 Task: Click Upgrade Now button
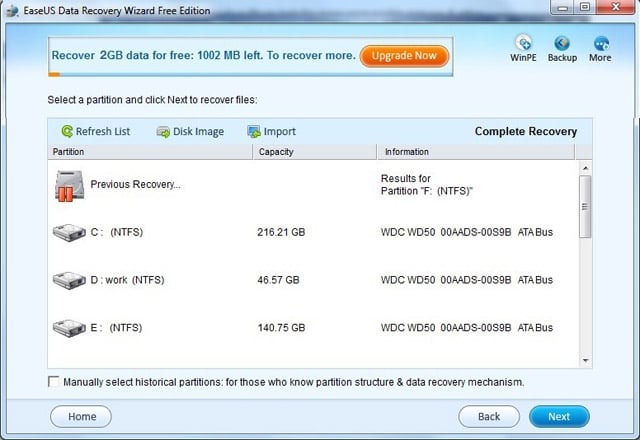[404, 56]
